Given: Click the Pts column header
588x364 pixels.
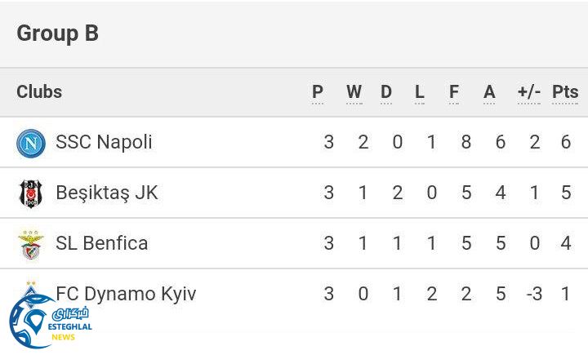Looking at the screenshot, I should point(565,92).
